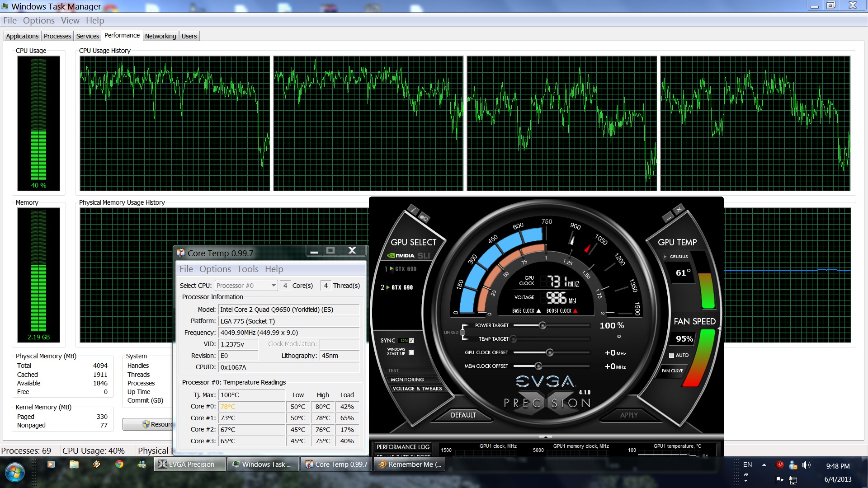Switch to the Processes tab
Image resolution: width=868 pixels, height=488 pixels.
57,36
